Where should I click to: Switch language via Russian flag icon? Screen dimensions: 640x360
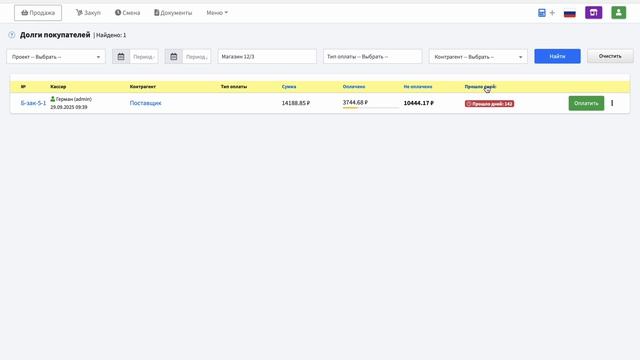570,13
